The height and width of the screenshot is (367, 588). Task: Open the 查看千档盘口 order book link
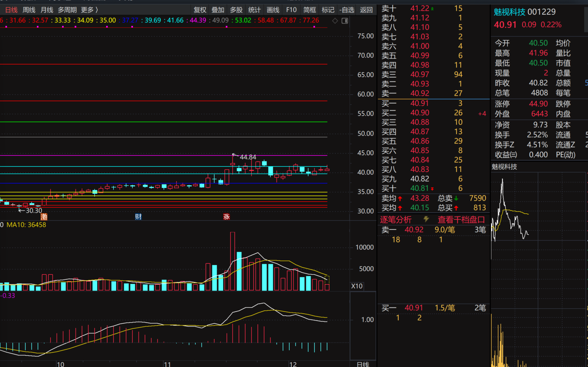[x=461, y=219]
